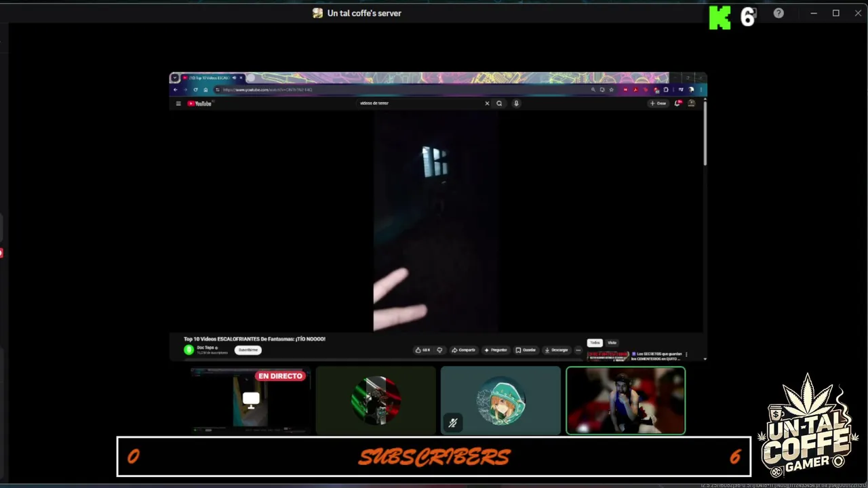868x488 pixels.
Task: Click the YouTube video player
Action: pyautogui.click(x=436, y=222)
